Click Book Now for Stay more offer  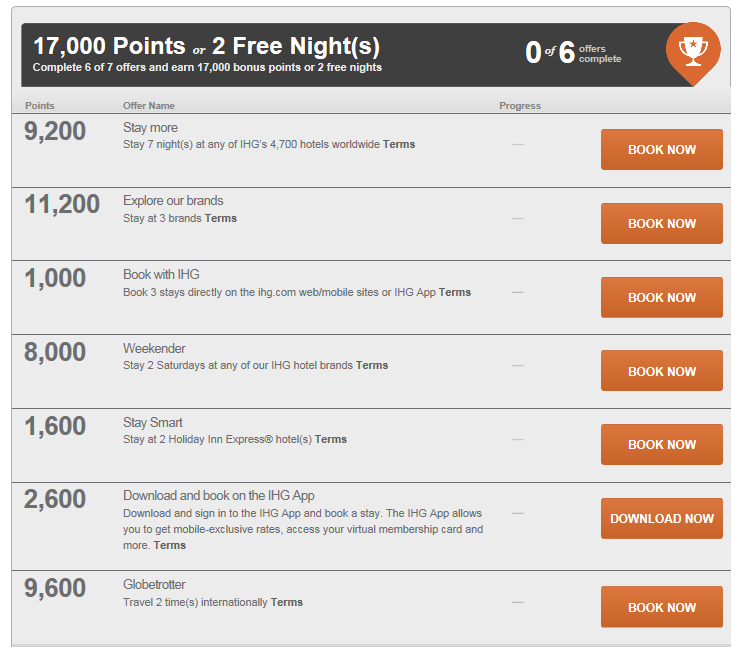(x=662, y=149)
